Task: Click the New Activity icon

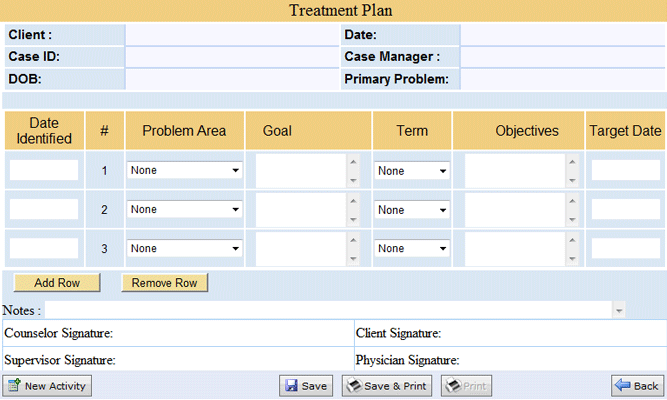Action: (x=14, y=386)
